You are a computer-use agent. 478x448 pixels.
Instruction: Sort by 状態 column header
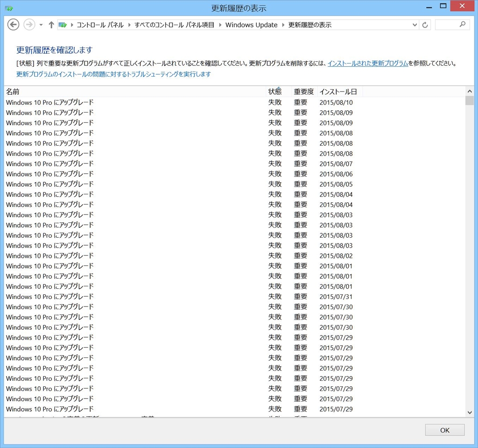pyautogui.click(x=279, y=92)
